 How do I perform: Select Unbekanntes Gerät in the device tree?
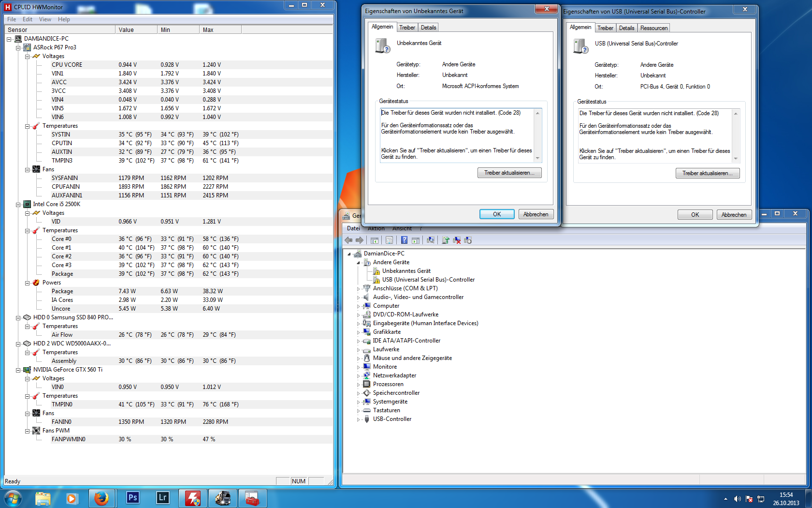pos(406,271)
